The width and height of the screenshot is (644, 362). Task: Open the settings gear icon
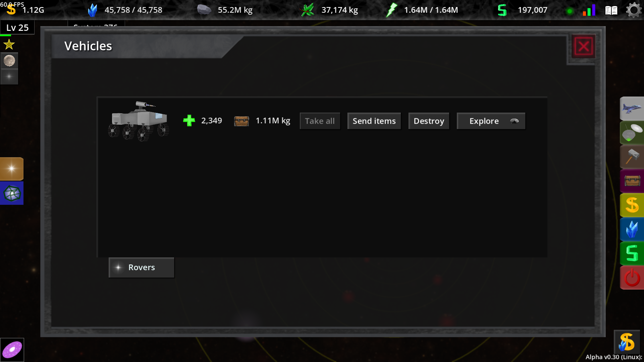point(633,10)
